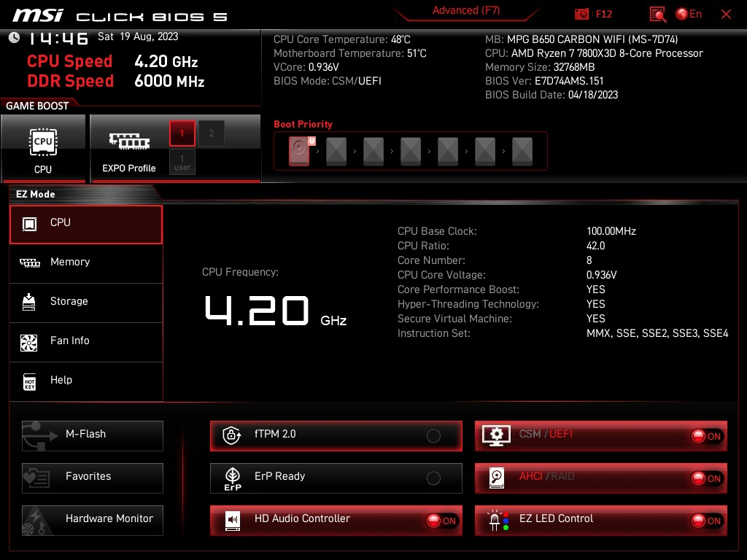Click the EZ LED lamp icon
The image size is (747, 560).
pos(498,521)
